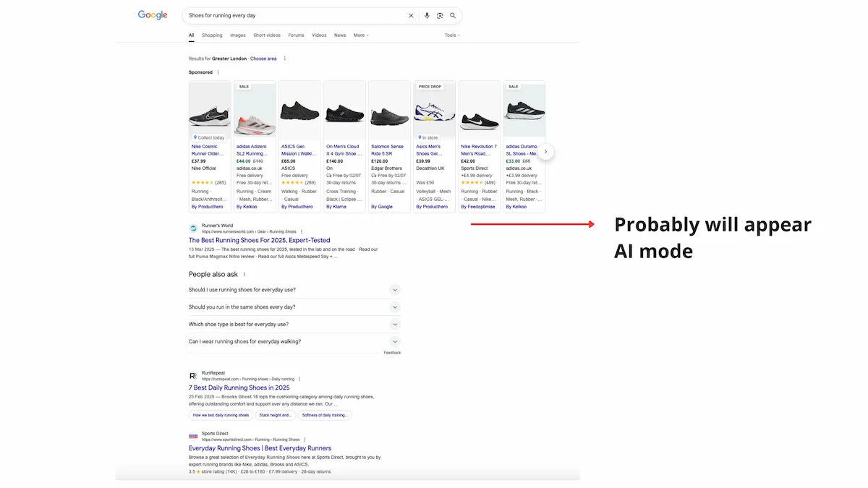Clear the search box text
The width and height of the screenshot is (868, 488).
pyautogui.click(x=411, y=15)
